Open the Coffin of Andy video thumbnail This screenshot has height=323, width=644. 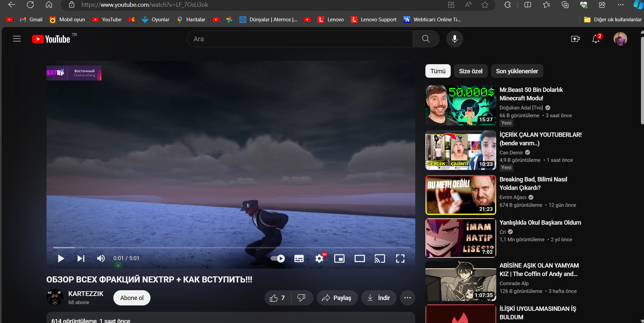click(x=460, y=281)
